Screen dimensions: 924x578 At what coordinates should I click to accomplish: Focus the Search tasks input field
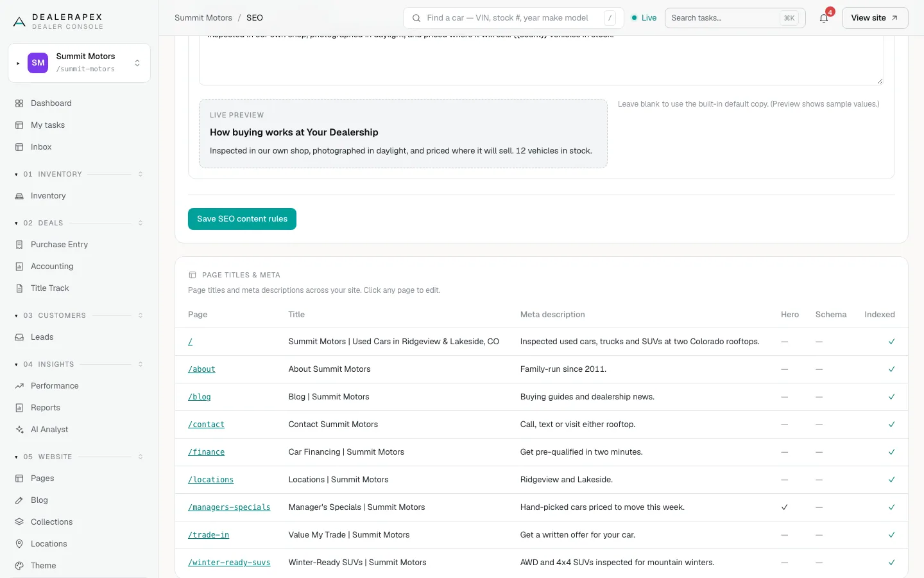point(735,18)
